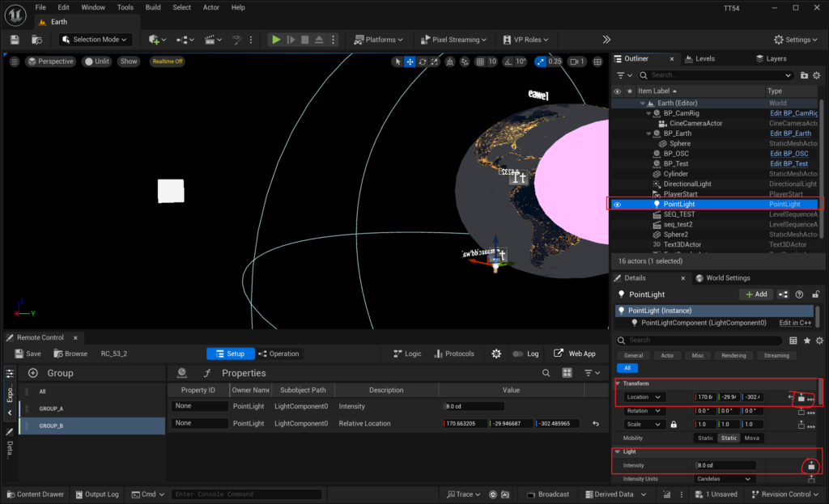The image size is (829, 504).
Task: Add a new group with the plus icon
Action: click(x=32, y=373)
